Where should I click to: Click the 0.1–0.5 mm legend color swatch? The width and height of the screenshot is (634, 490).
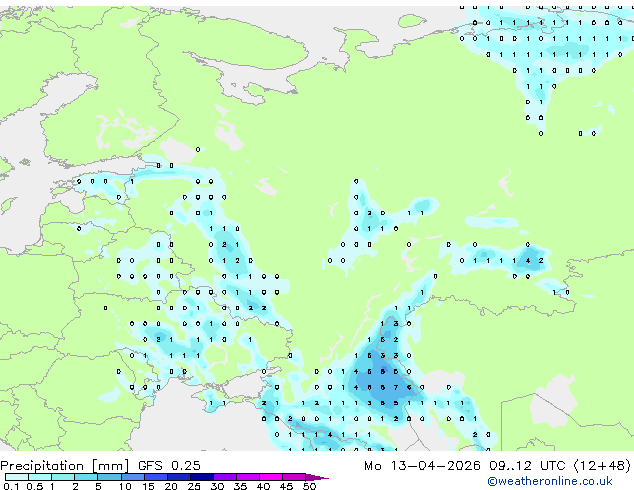(x=17, y=477)
